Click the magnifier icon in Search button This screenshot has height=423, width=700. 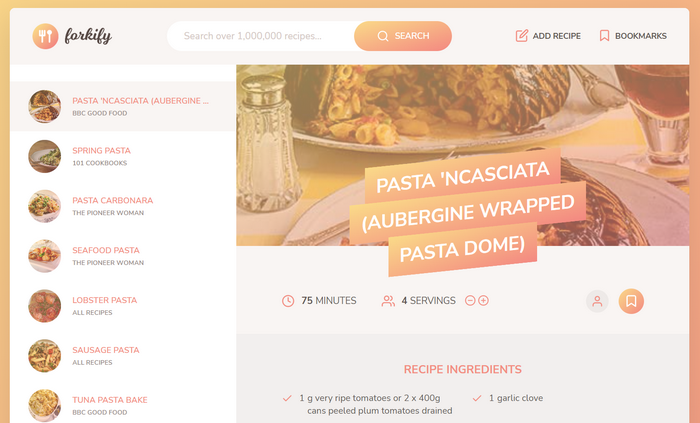pos(383,36)
